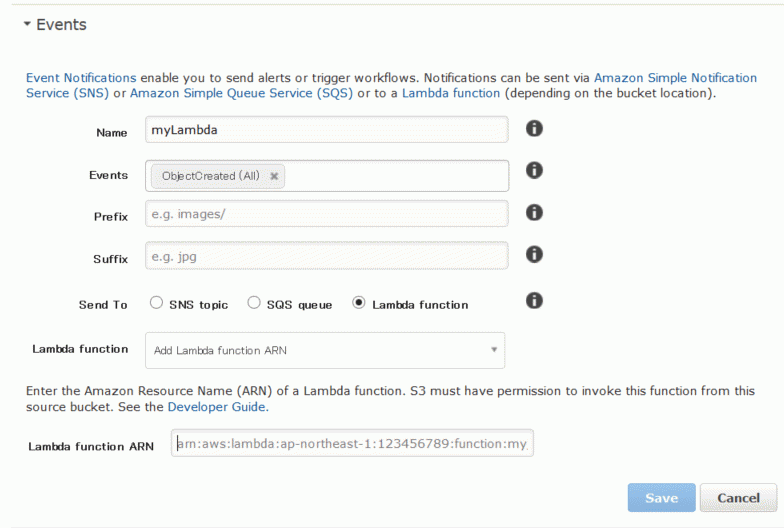Open the Developer Guide link
784x528 pixels.
(x=218, y=407)
